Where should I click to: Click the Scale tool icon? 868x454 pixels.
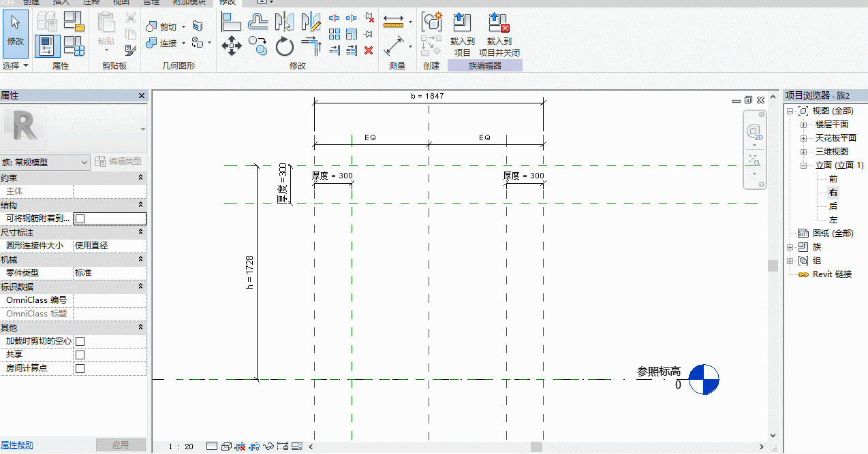(352, 34)
